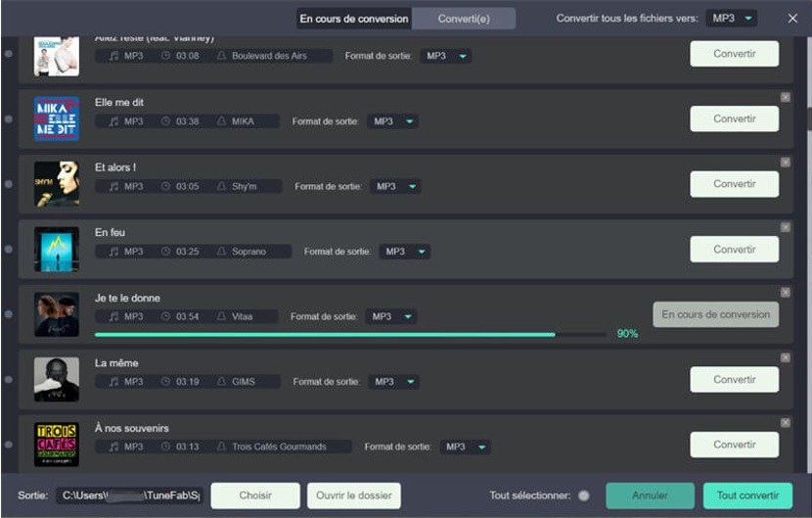Open output format dropdown for À nos souvenirs
Screen dimensions: 812x518
[x=466, y=447]
